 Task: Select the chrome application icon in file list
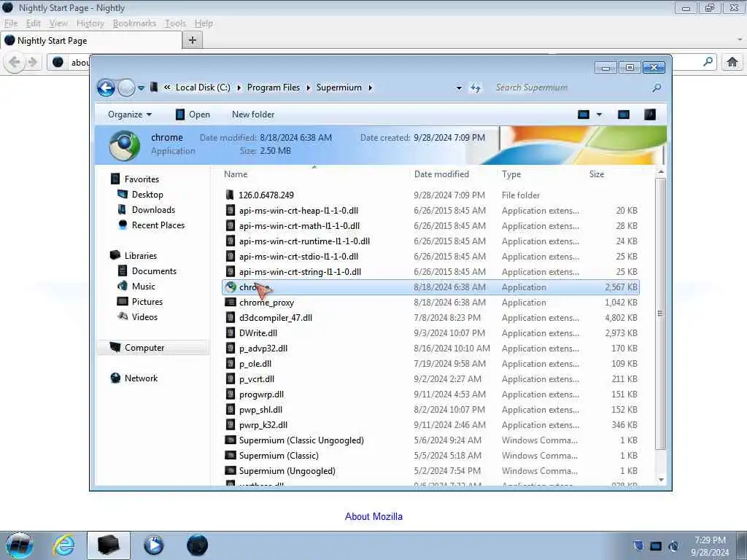pos(231,287)
